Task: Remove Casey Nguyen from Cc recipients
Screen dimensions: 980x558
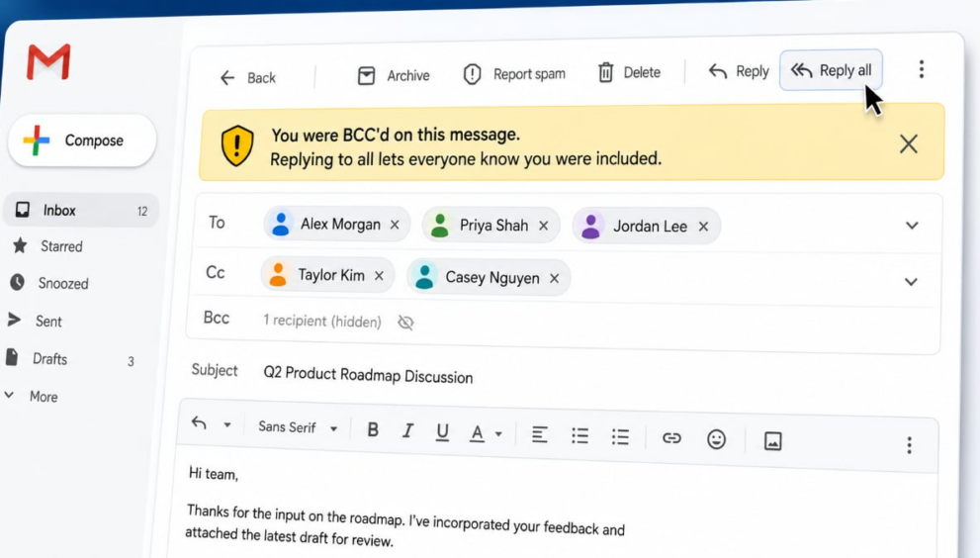Action: 554,278
